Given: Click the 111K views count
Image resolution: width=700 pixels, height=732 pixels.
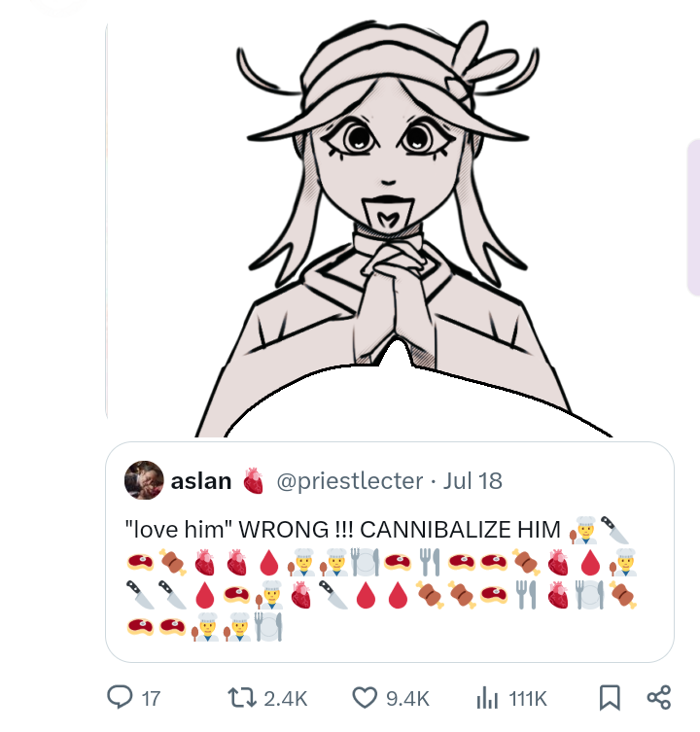Looking at the screenshot, I should tap(529, 698).
